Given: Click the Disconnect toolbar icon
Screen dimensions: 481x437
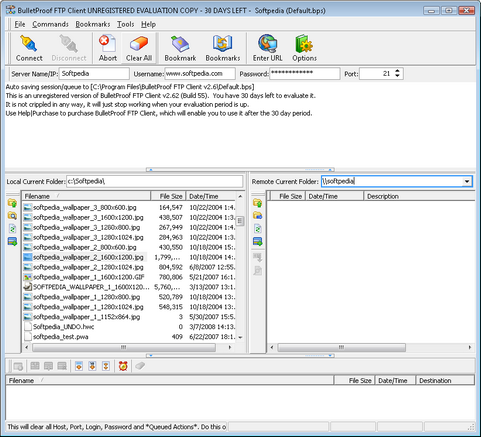Looking at the screenshot, I should click(69, 48).
